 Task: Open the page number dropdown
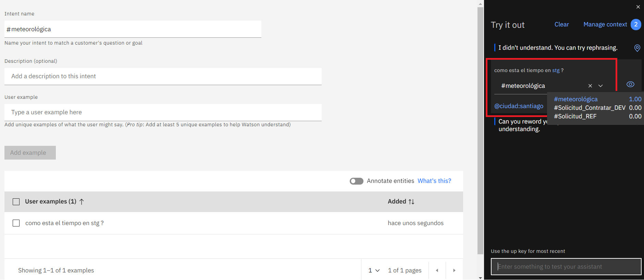[x=374, y=270]
